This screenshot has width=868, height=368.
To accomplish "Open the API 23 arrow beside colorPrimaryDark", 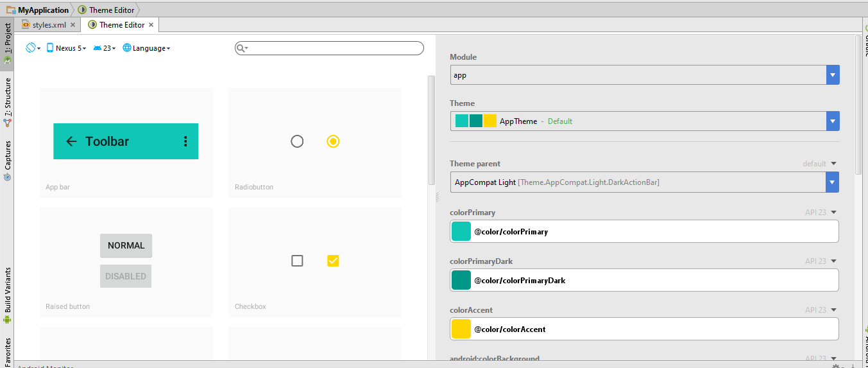I will (833, 261).
